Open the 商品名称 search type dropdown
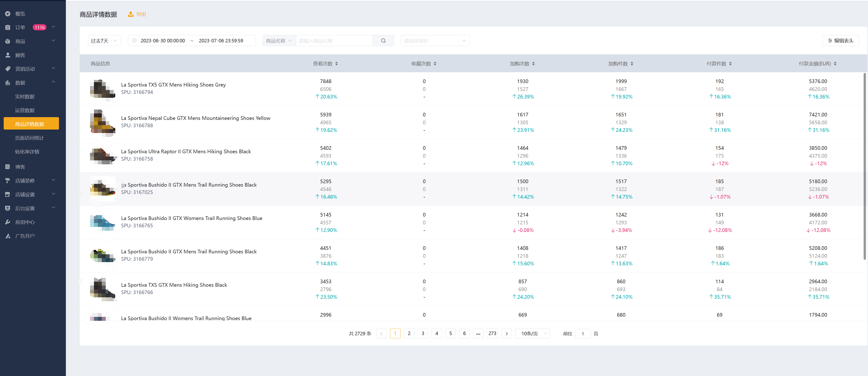 [x=279, y=41]
